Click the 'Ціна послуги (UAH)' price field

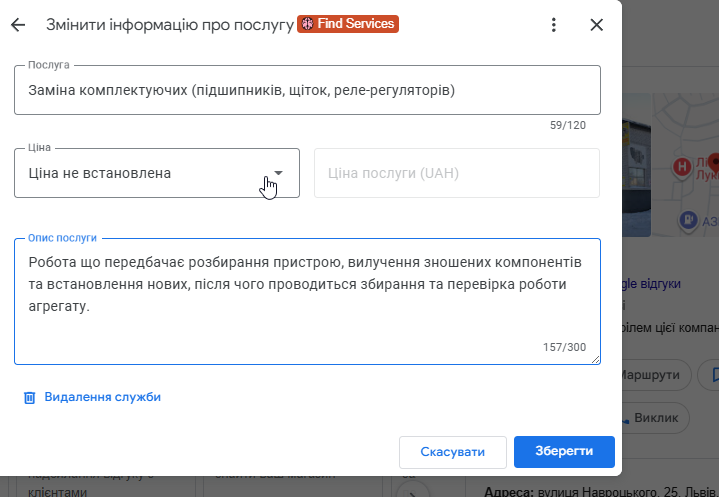pos(457,173)
